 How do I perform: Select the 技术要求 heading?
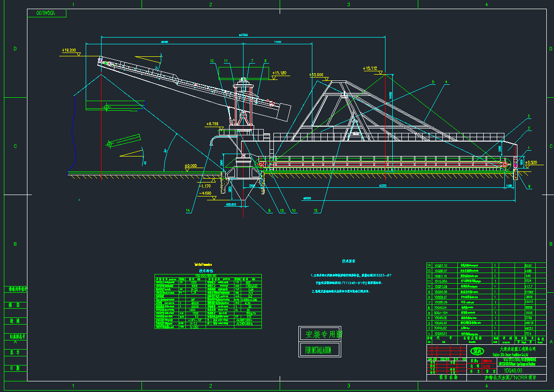(348, 261)
